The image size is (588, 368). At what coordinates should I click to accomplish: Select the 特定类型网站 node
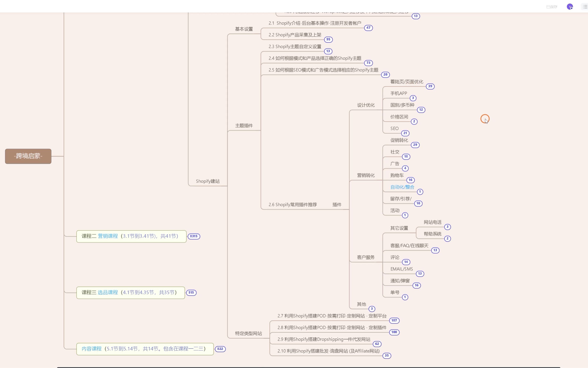tap(248, 333)
